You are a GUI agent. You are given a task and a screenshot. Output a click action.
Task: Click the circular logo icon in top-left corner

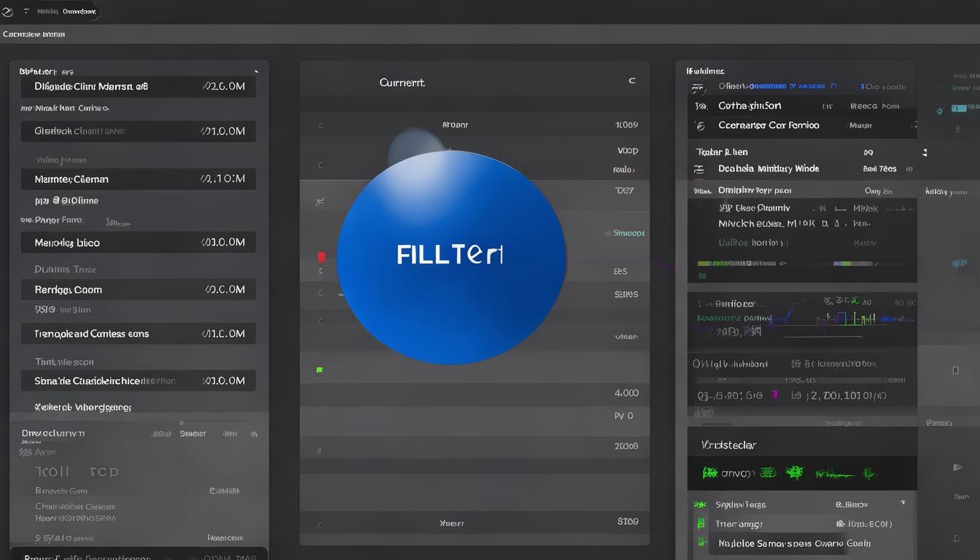[8, 11]
